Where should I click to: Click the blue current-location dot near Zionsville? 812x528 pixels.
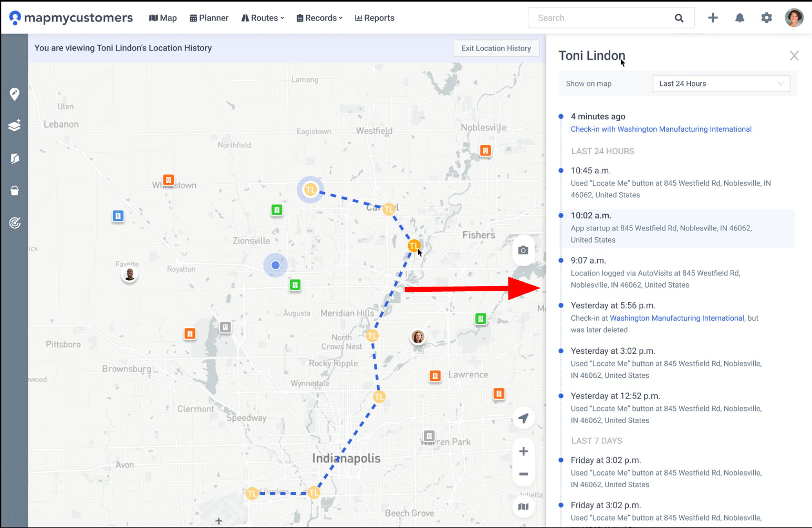click(275, 266)
